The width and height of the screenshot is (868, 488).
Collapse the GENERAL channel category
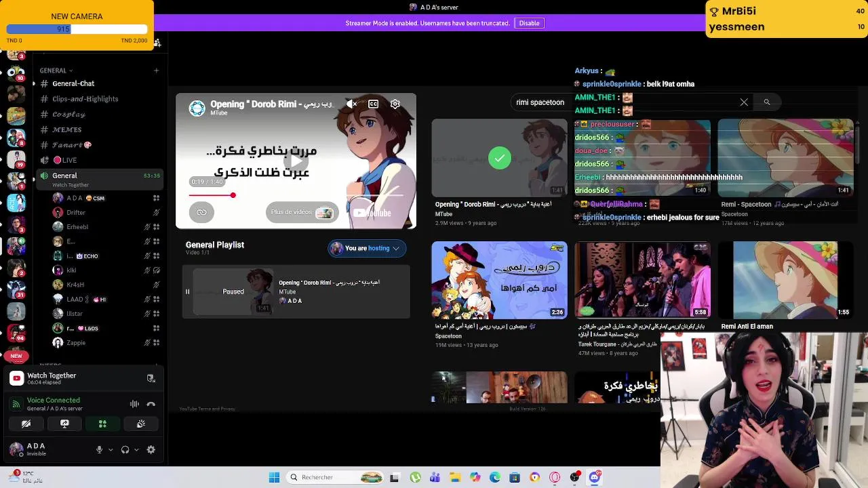point(56,70)
